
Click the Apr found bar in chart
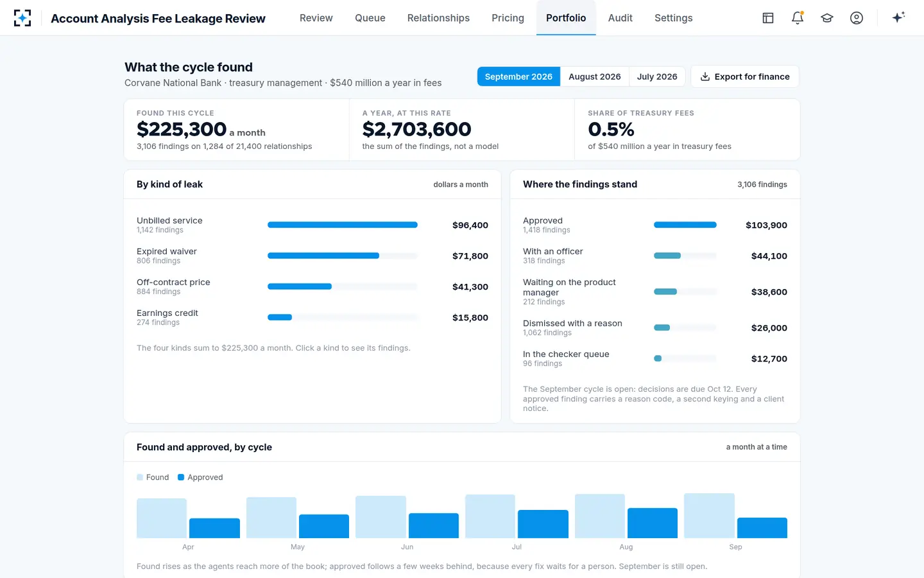tap(162, 518)
